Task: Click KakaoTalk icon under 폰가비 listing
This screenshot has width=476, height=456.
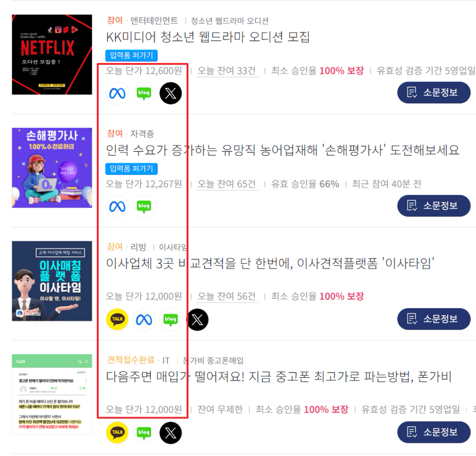Action: 117,433
